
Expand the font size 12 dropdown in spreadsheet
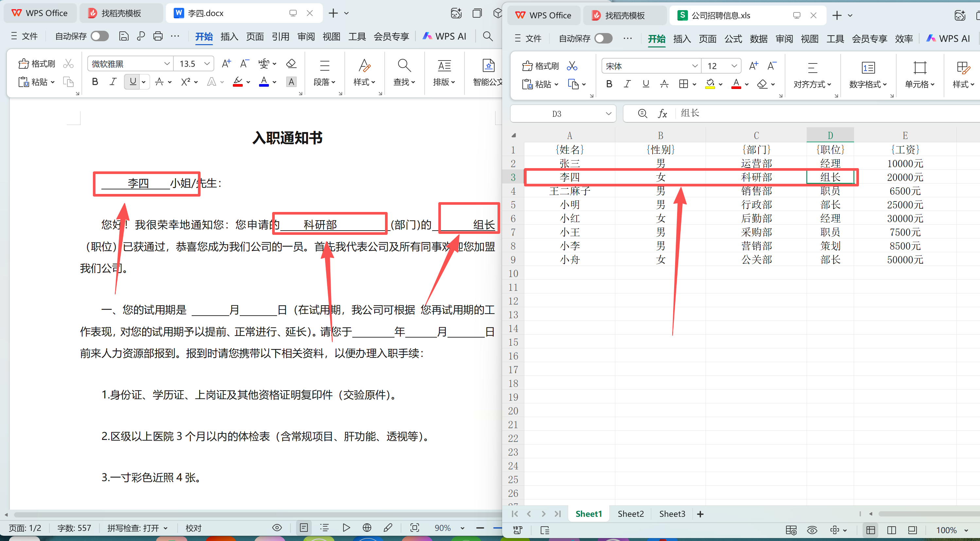pos(734,66)
